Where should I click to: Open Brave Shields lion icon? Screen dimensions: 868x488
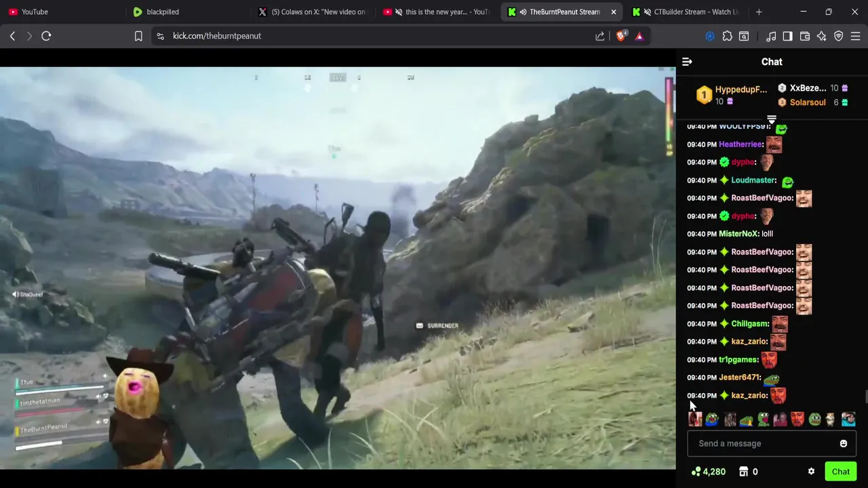[x=621, y=36]
